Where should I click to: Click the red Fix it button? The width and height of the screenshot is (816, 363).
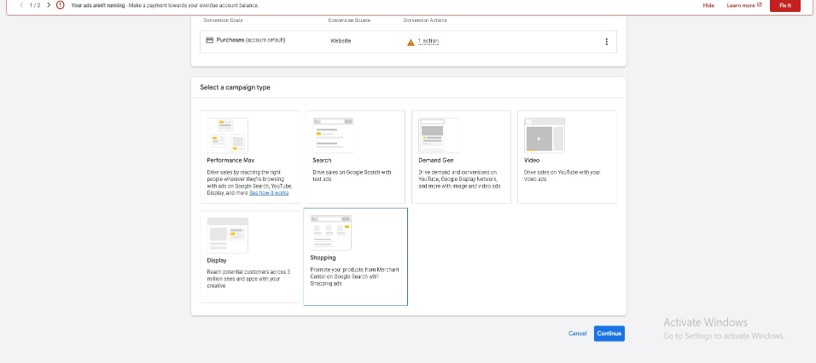[785, 5]
